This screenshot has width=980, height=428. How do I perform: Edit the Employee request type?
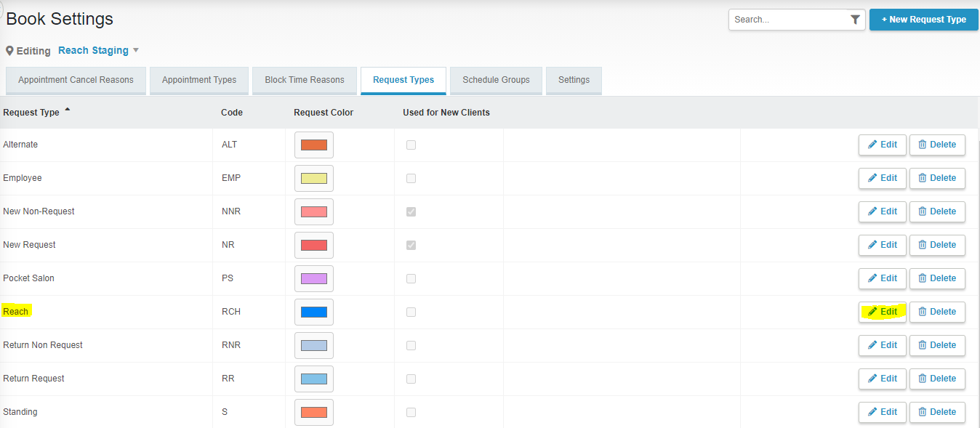pos(883,178)
